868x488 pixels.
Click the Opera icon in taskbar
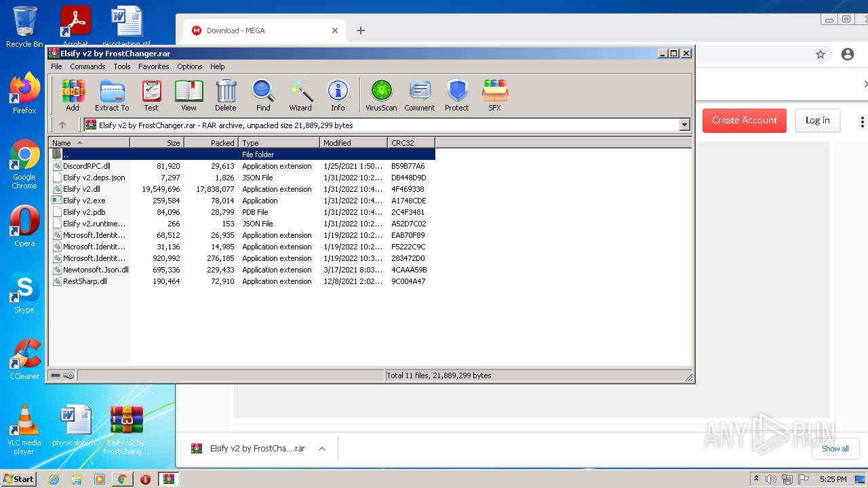click(x=145, y=479)
